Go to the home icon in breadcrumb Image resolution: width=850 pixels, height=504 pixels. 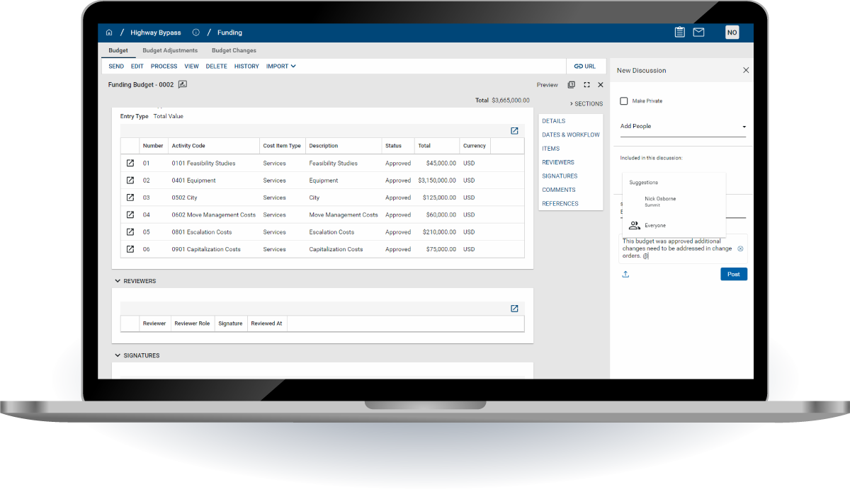point(109,33)
